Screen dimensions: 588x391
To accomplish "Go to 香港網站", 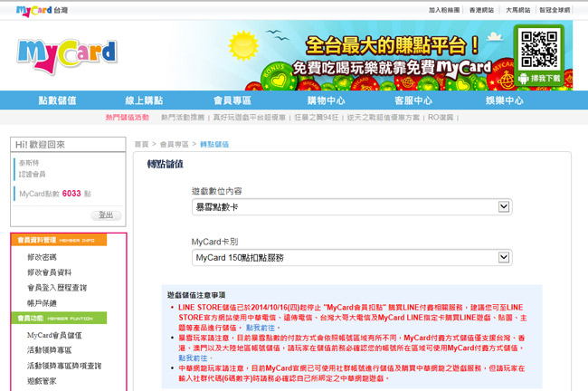I will pyautogui.click(x=481, y=10).
